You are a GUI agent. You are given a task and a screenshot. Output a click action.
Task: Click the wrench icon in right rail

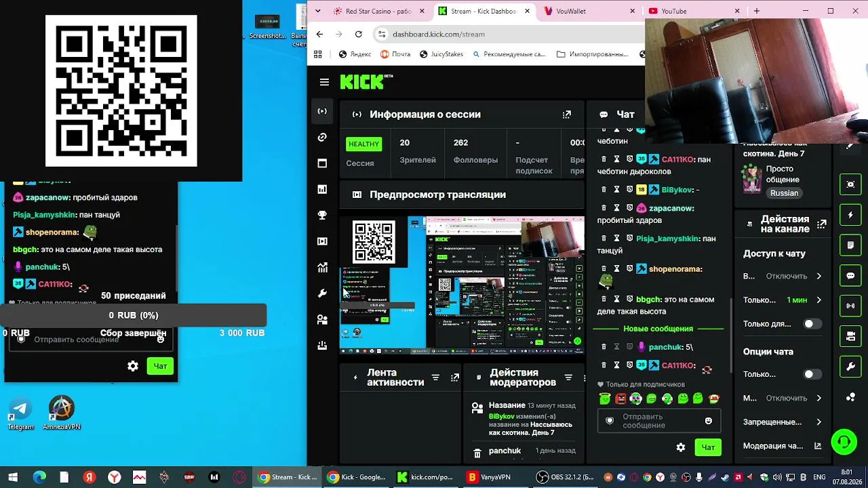click(x=850, y=367)
